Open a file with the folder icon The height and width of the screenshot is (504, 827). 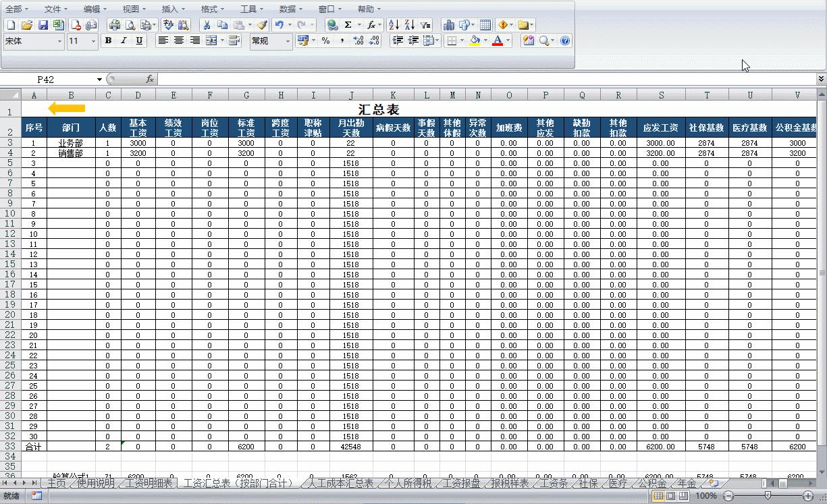pyautogui.click(x=27, y=25)
